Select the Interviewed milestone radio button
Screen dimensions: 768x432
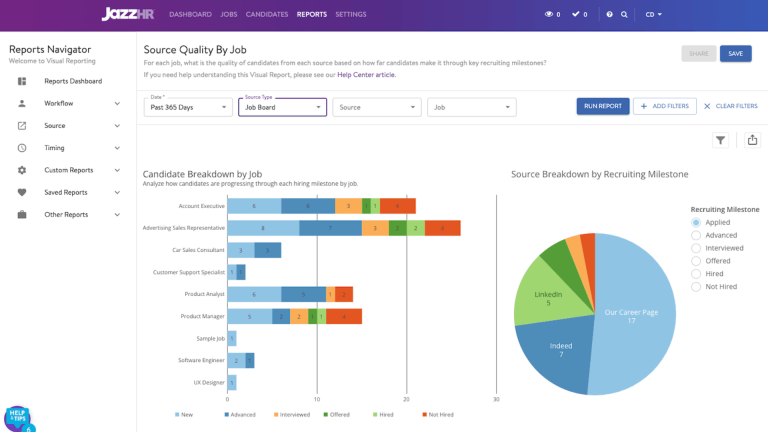[x=696, y=248]
